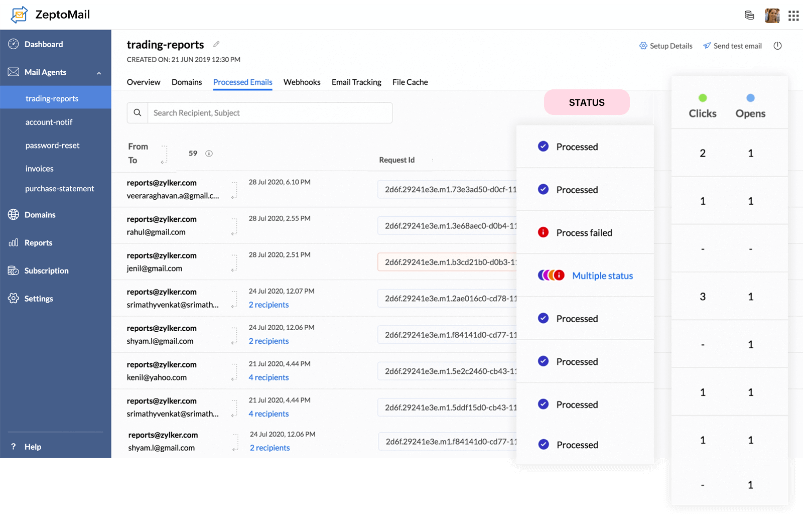The width and height of the screenshot is (803, 532).
Task: Click the Domains globe icon
Action: tap(14, 215)
